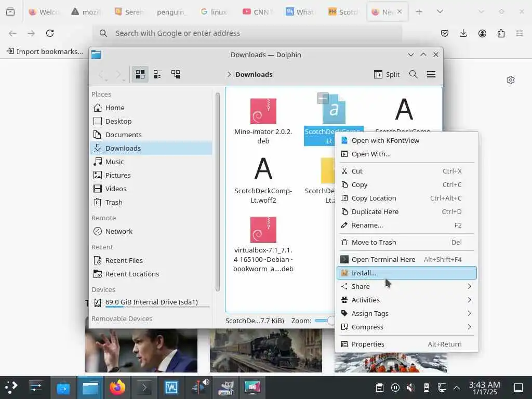Select ScotchDeckComp-Lt.woff2 file
The width and height of the screenshot is (532, 399).
click(263, 180)
